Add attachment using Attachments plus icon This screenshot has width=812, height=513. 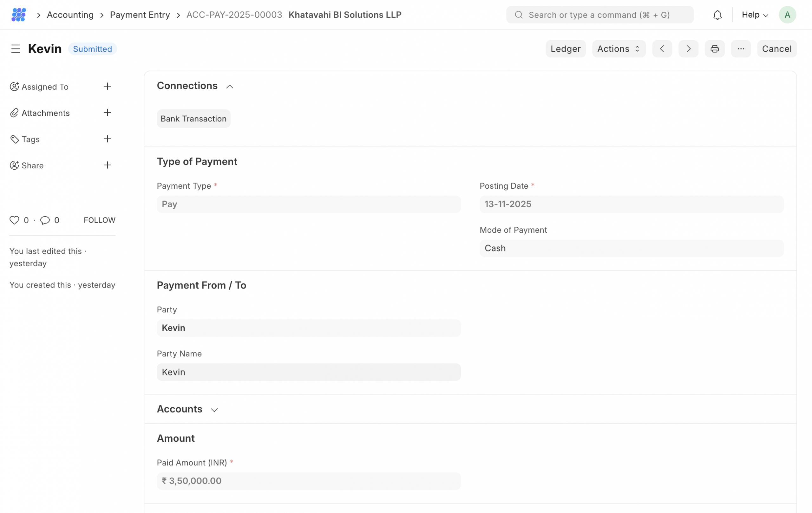pyautogui.click(x=107, y=113)
